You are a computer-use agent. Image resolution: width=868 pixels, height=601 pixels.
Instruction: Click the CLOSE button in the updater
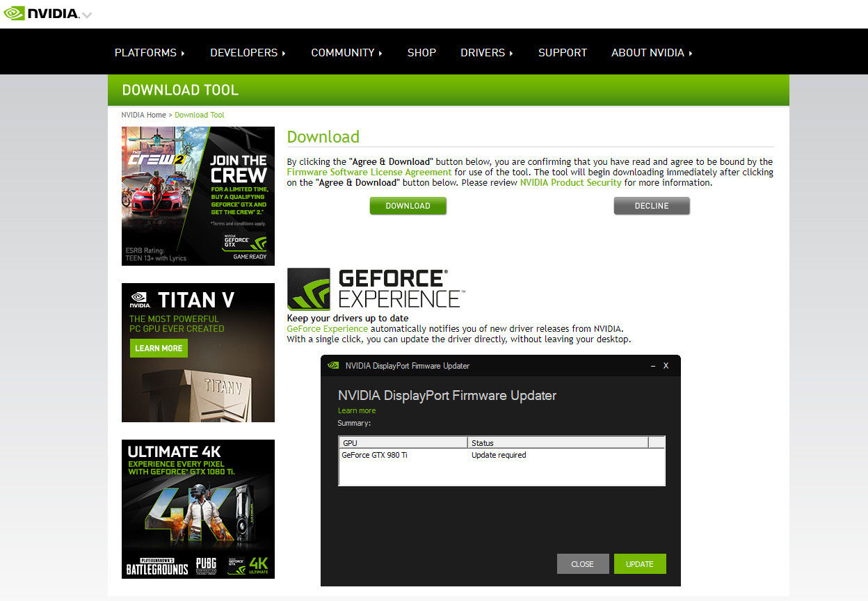coord(583,564)
